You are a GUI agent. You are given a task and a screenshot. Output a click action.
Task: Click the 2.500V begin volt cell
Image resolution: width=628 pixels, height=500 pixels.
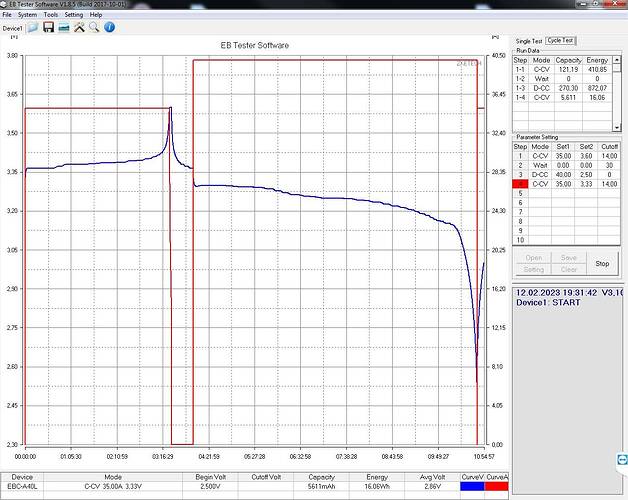210,486
